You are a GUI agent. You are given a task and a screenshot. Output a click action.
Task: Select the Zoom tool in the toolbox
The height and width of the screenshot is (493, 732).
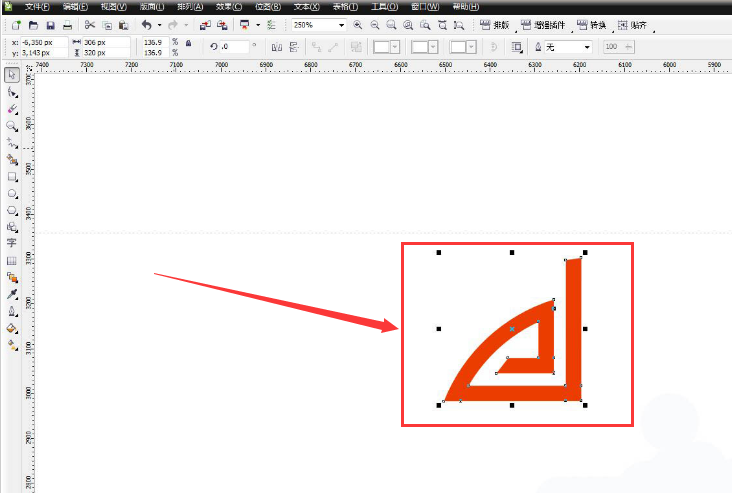click(12, 126)
